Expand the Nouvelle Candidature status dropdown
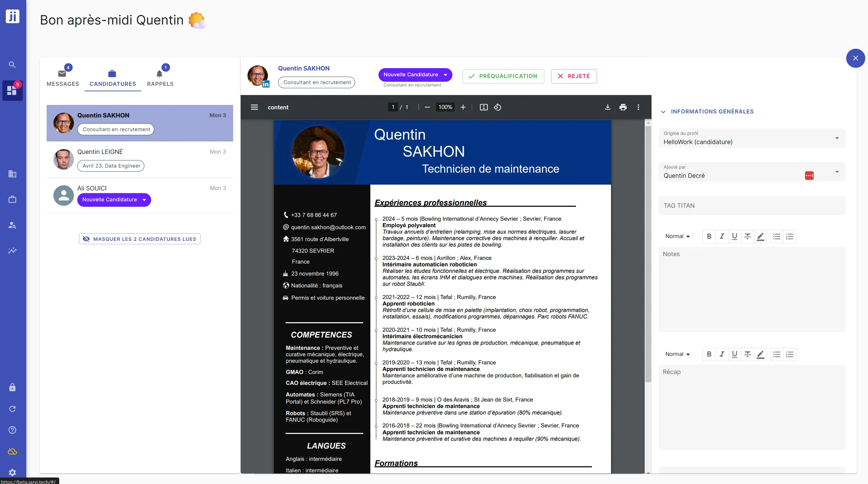868x484 pixels. click(445, 75)
